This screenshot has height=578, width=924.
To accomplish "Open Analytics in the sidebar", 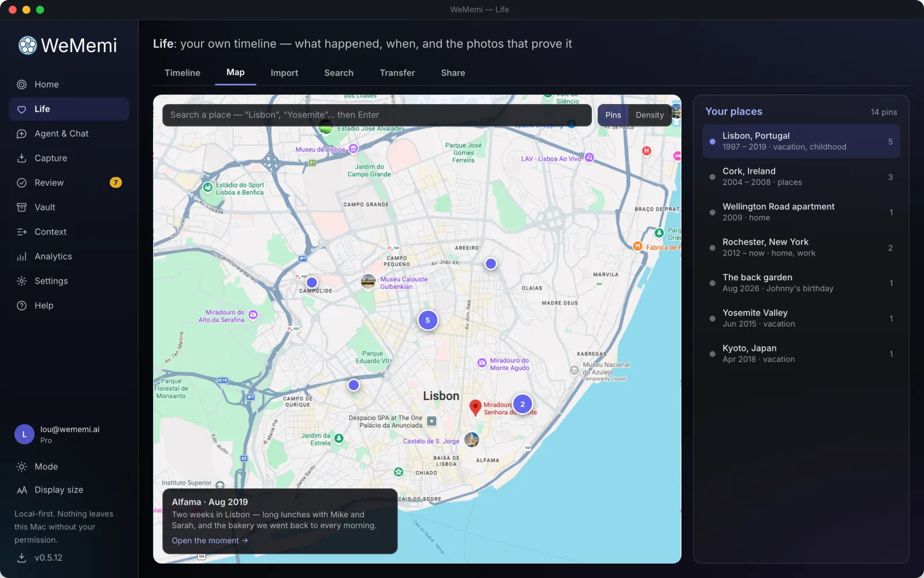I will [x=69, y=257].
